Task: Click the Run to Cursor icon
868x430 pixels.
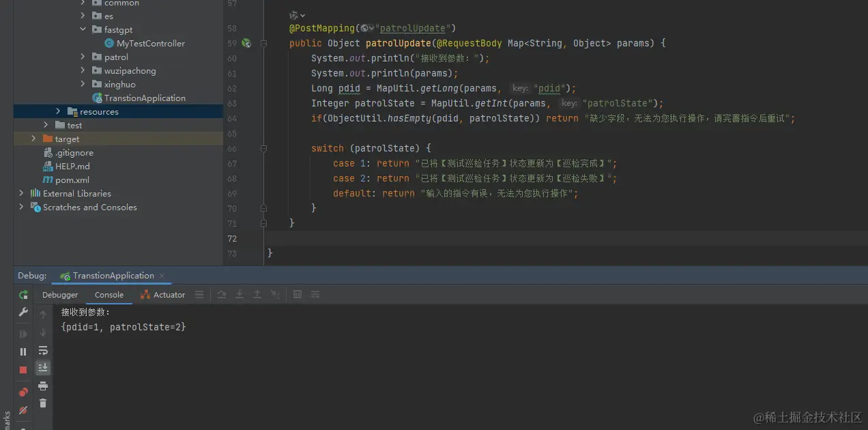Action: coord(275,295)
